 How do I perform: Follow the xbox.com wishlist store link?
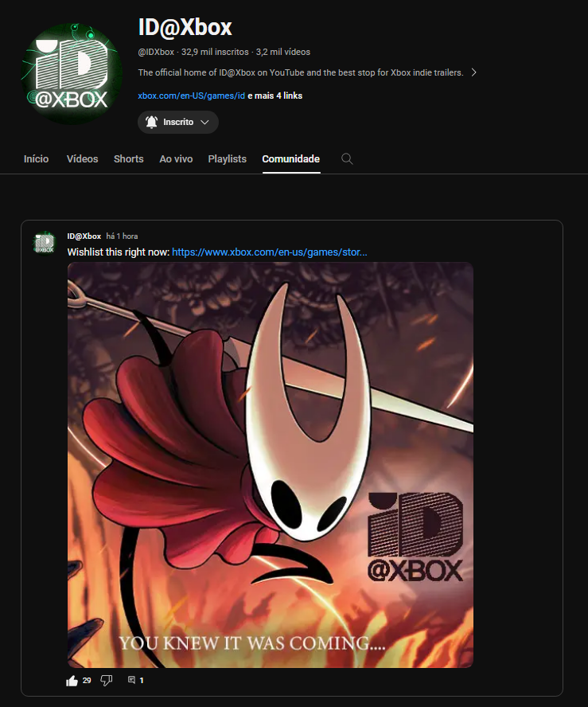(x=270, y=252)
